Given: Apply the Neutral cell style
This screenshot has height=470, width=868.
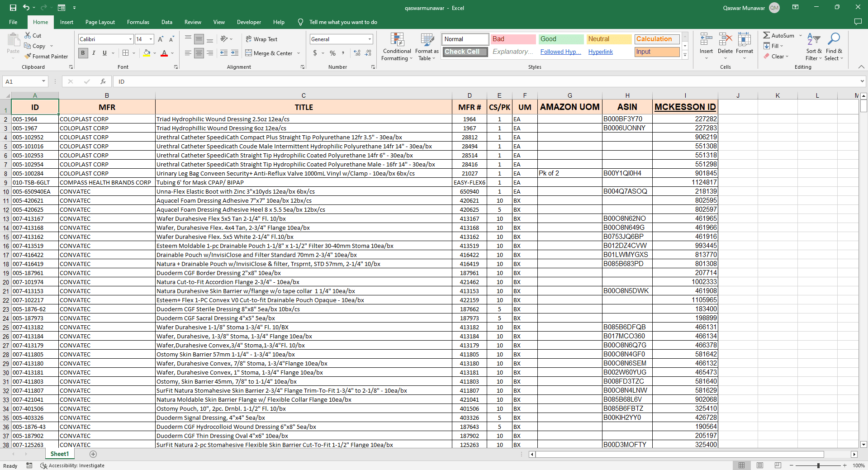Looking at the screenshot, I should tap(609, 39).
